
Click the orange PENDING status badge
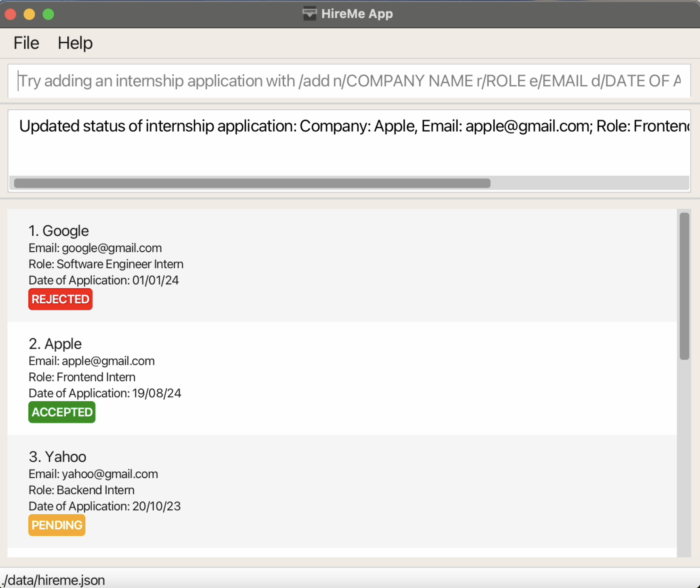[x=57, y=525]
